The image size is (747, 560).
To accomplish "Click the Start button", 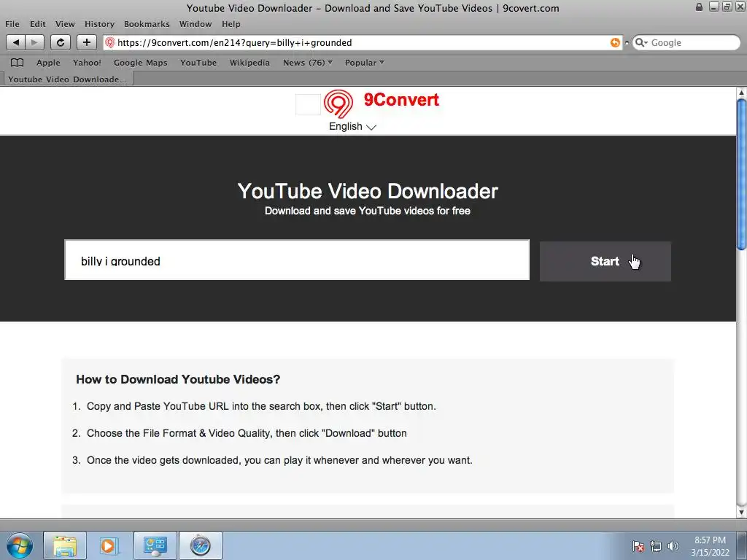I will 605,261.
